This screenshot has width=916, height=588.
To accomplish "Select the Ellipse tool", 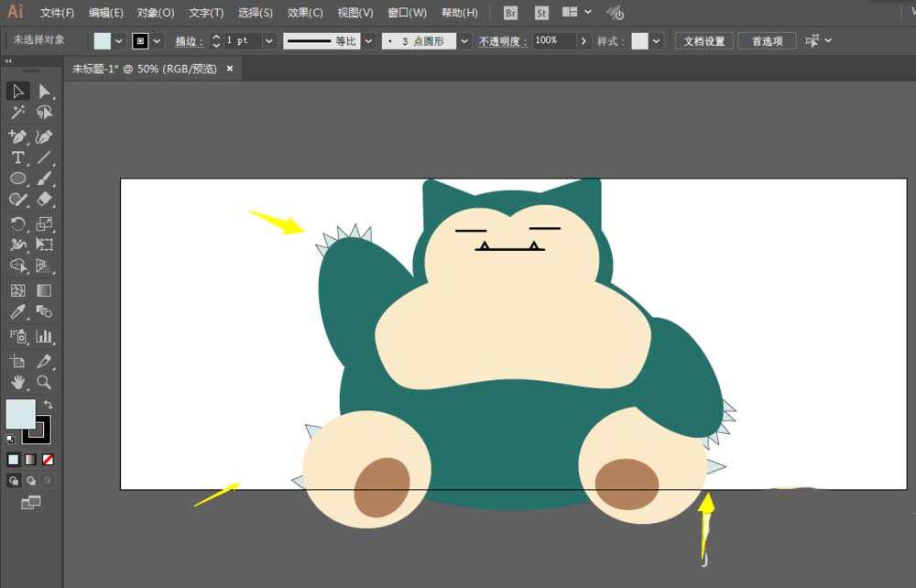I will point(18,179).
